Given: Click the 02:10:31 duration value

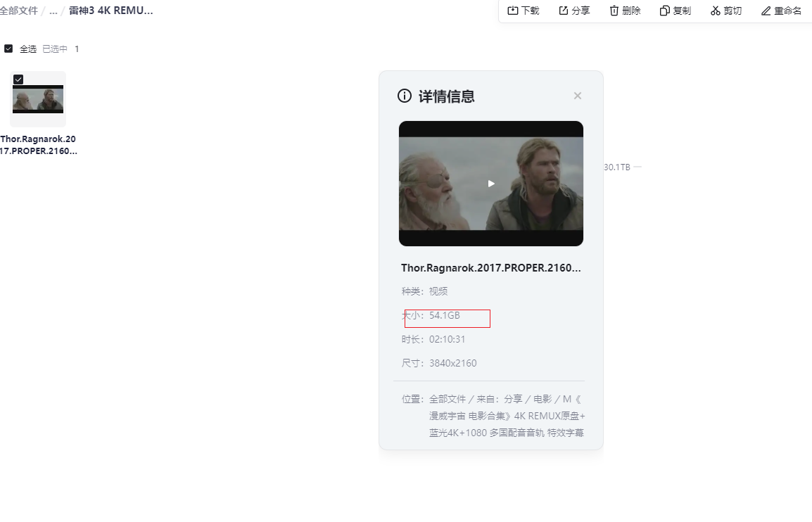Looking at the screenshot, I should point(447,339).
